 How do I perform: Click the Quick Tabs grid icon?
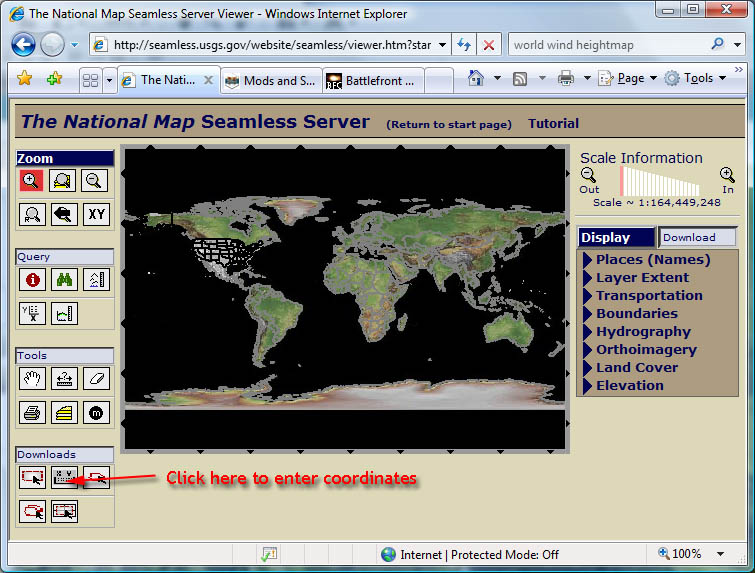(x=91, y=80)
